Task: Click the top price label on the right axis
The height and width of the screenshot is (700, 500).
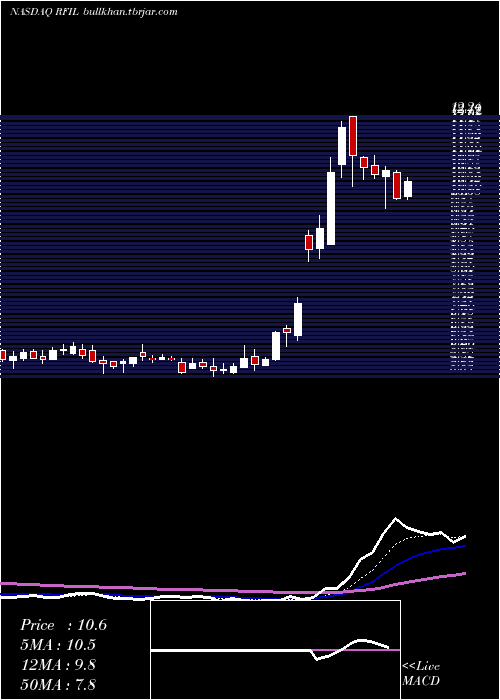Action: (466, 108)
